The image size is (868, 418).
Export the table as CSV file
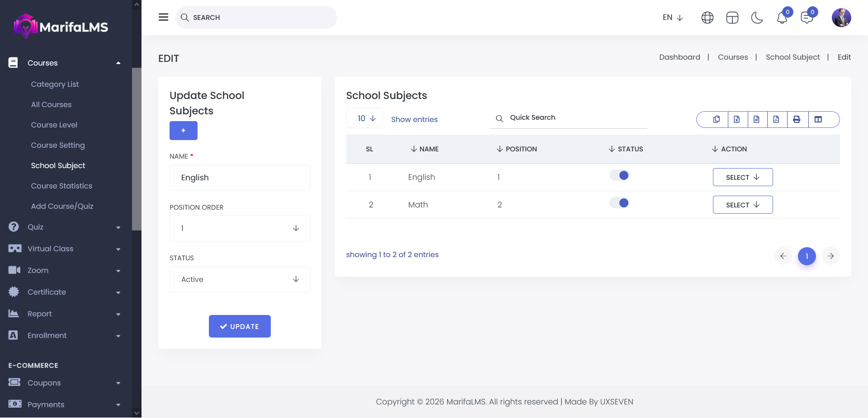756,119
